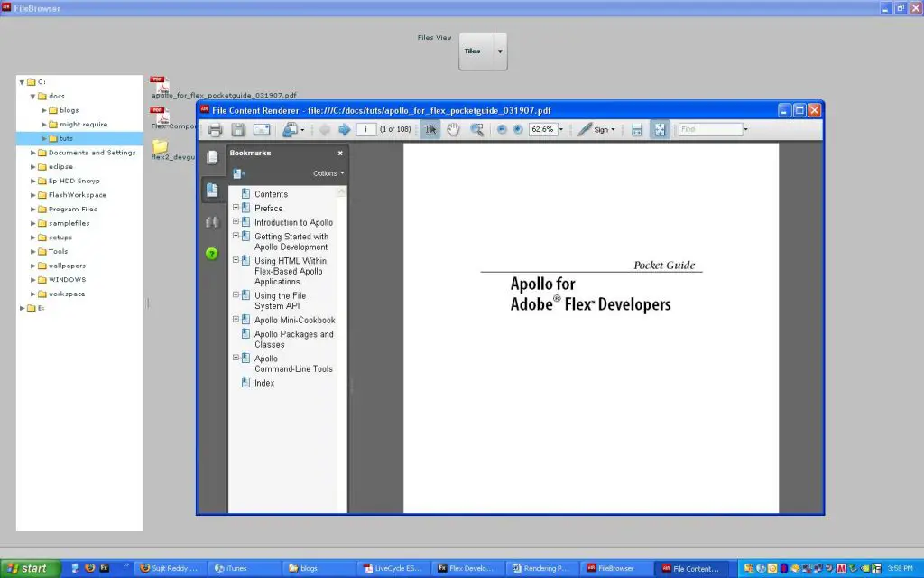Click the 62.6% zoom value field
The width and height of the screenshot is (924, 578).
[542, 129]
